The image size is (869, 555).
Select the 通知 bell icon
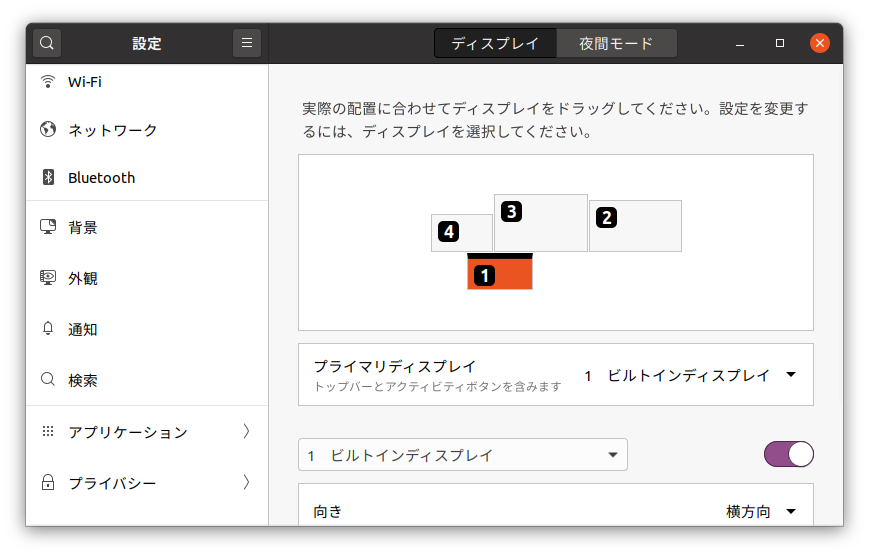click(x=48, y=329)
